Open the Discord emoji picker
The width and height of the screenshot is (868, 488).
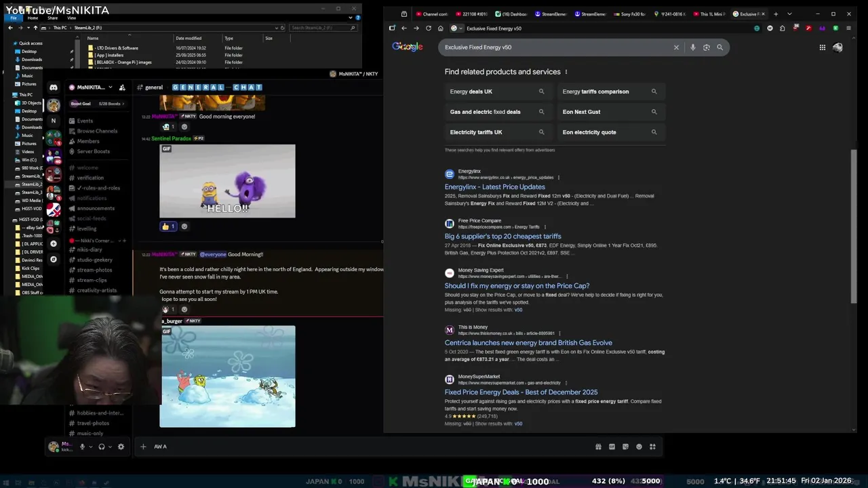coord(639,447)
